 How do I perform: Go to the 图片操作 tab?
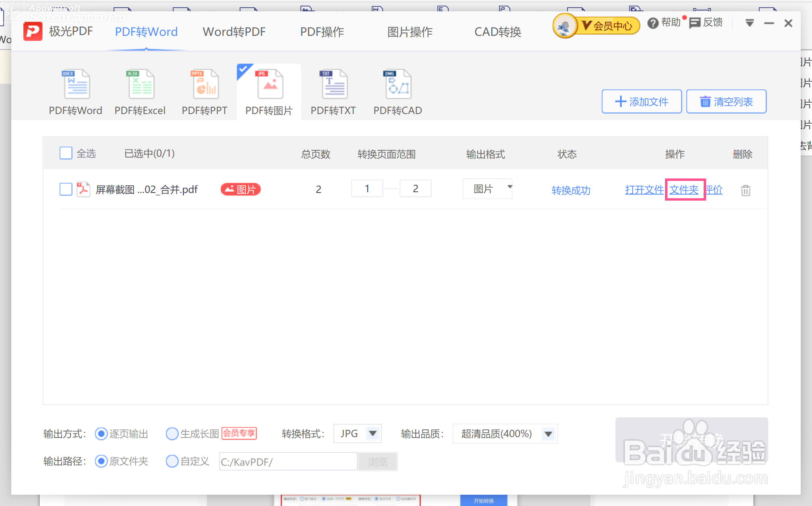[410, 32]
